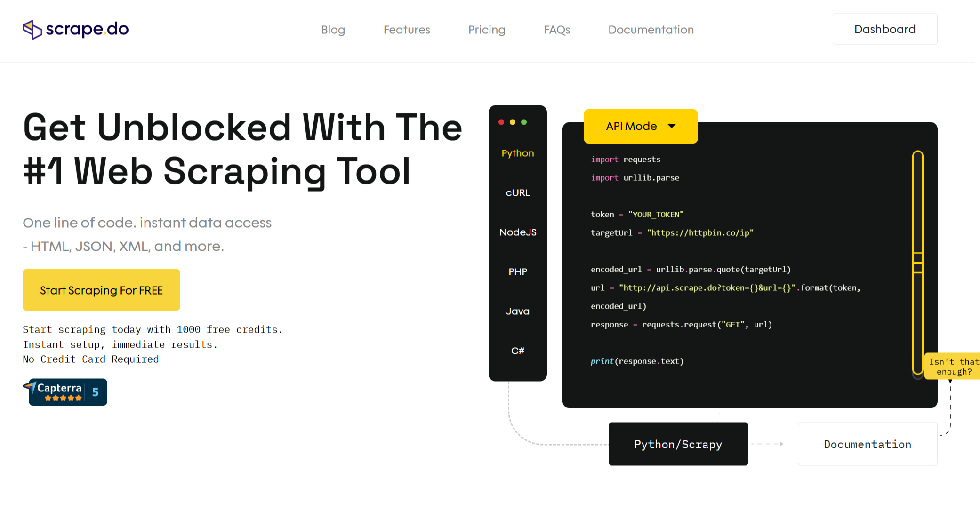980x511 pixels.
Task: Select the C# code tab
Action: pyautogui.click(x=517, y=351)
